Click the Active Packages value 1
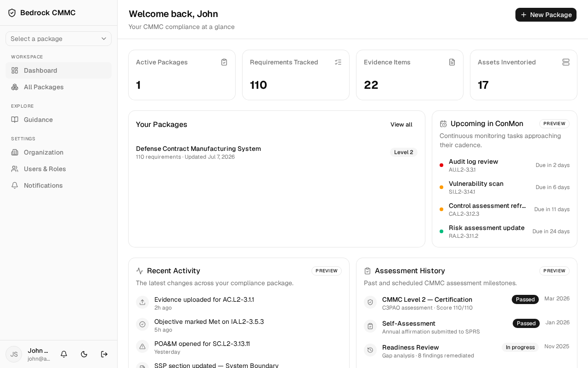Screen dimensions: 588x368 [x=138, y=85]
